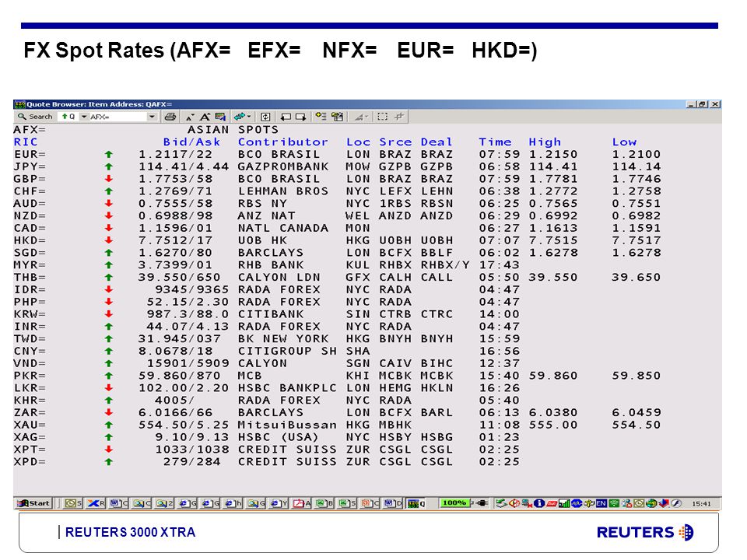Click the 15:41 system clock
Screen dimensions: 747x560
[x=701, y=504]
